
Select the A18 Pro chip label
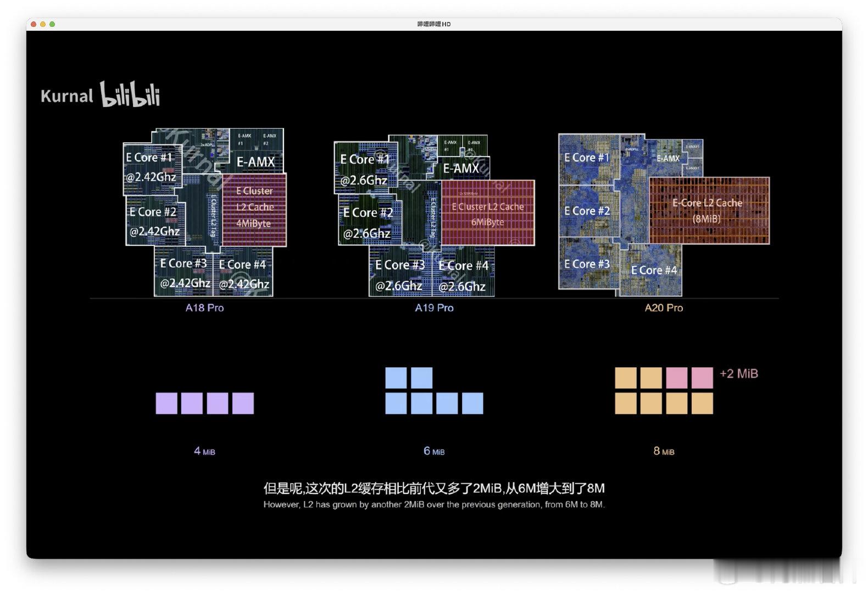click(204, 308)
